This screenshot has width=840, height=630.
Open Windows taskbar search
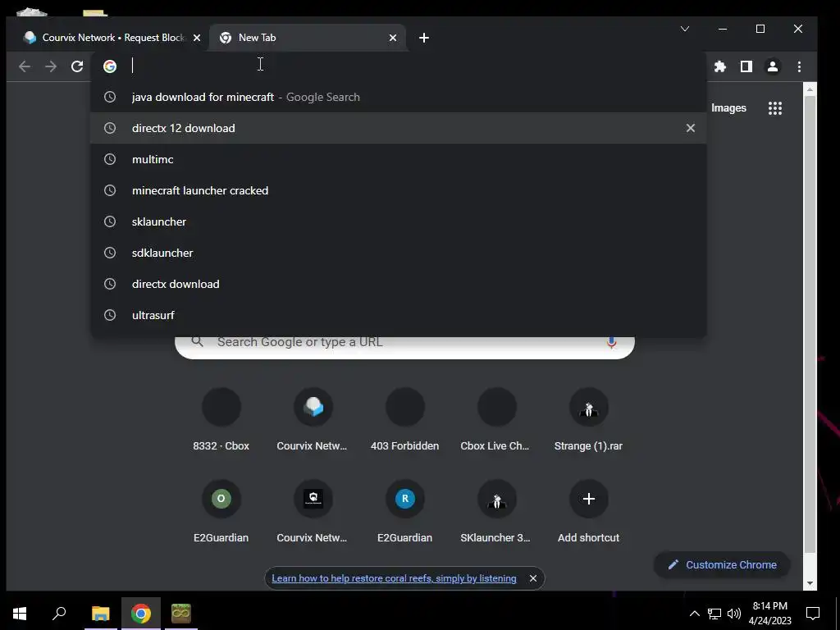[59, 614]
